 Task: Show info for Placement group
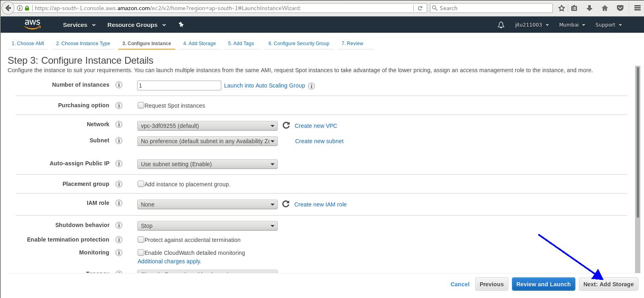(x=119, y=184)
